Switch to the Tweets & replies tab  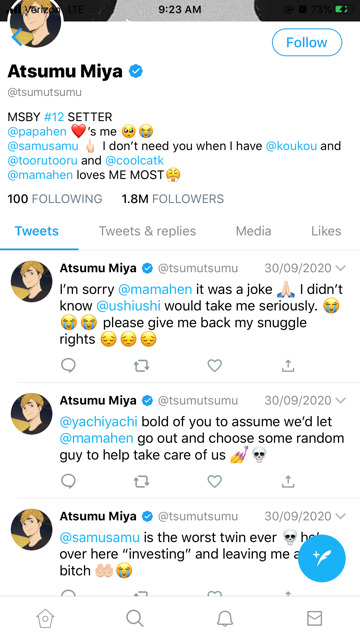[147, 231]
